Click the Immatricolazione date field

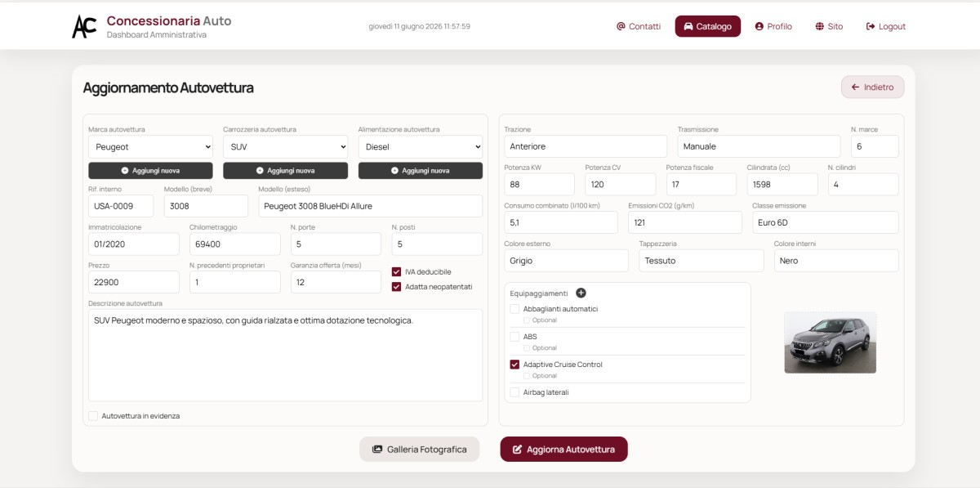[134, 244]
